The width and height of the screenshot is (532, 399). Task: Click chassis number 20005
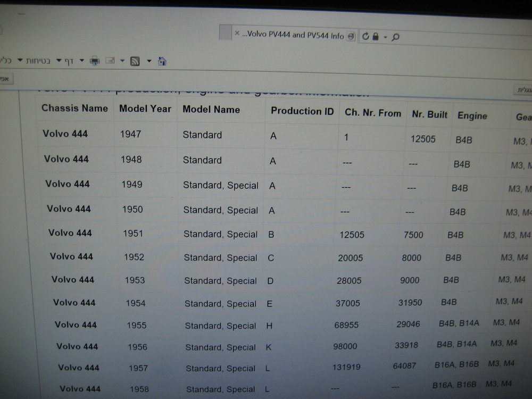pos(351,258)
